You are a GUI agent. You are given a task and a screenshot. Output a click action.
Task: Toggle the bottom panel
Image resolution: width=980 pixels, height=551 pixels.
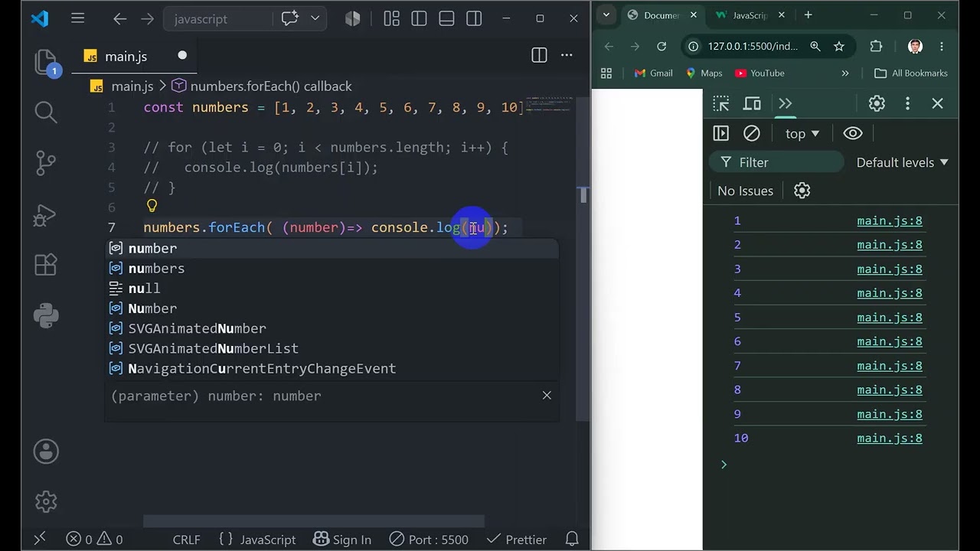coord(446,19)
